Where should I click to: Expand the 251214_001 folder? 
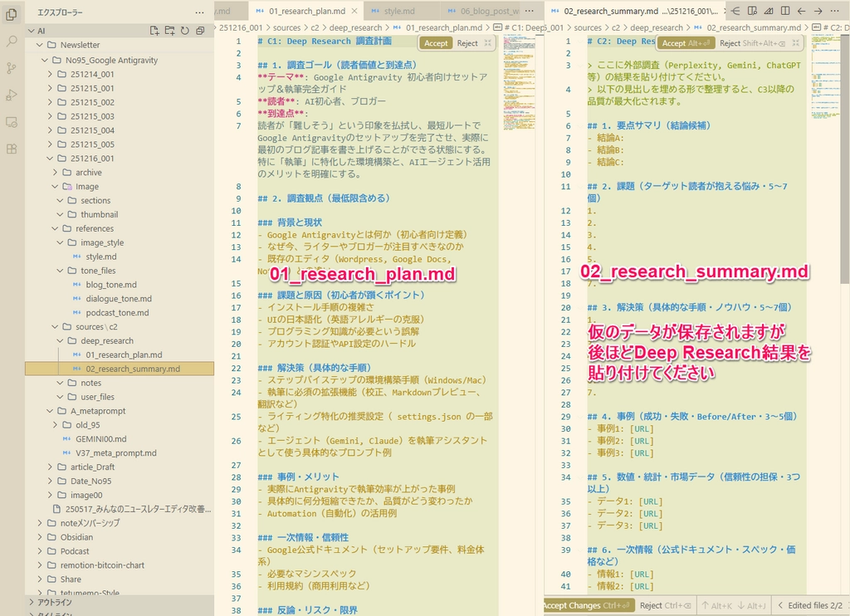tap(50, 74)
